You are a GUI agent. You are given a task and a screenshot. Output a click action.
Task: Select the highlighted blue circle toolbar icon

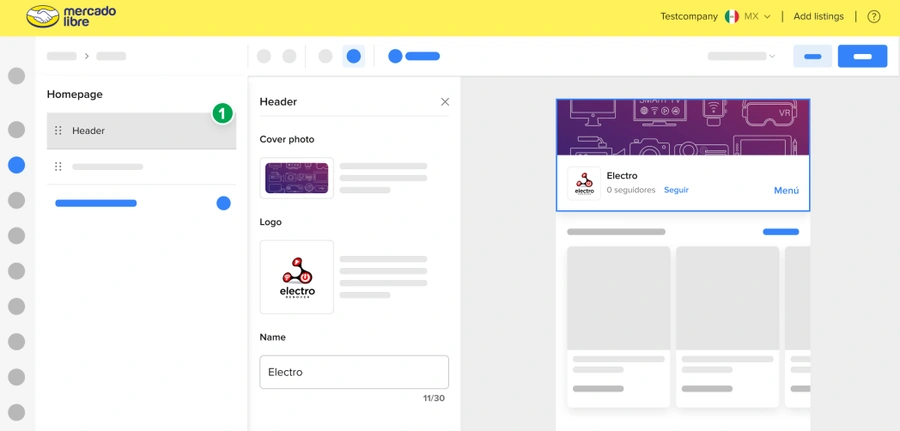pyautogui.click(x=354, y=56)
